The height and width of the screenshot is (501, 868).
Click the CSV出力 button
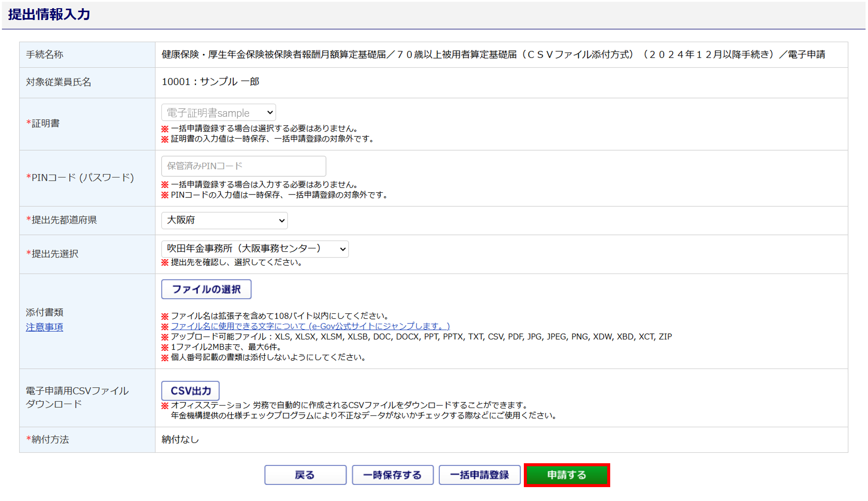click(x=190, y=391)
